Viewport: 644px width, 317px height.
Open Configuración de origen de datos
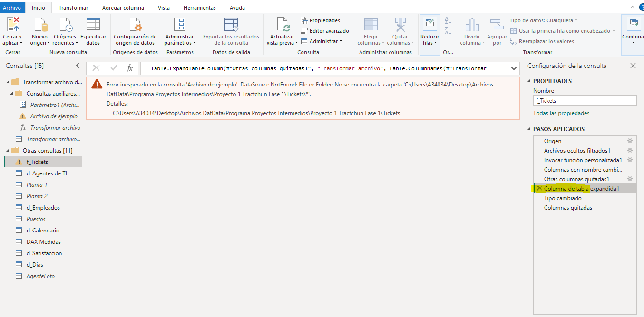pos(135,25)
